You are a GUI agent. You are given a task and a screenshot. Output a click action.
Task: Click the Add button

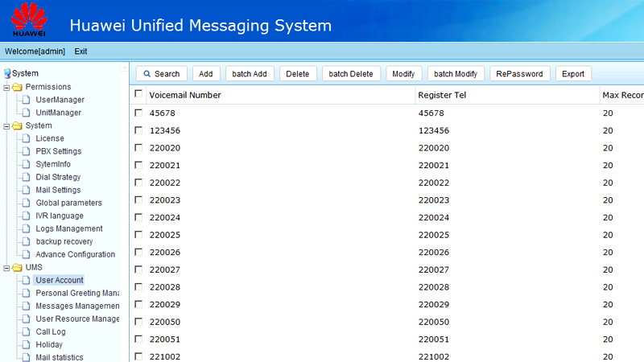(206, 74)
